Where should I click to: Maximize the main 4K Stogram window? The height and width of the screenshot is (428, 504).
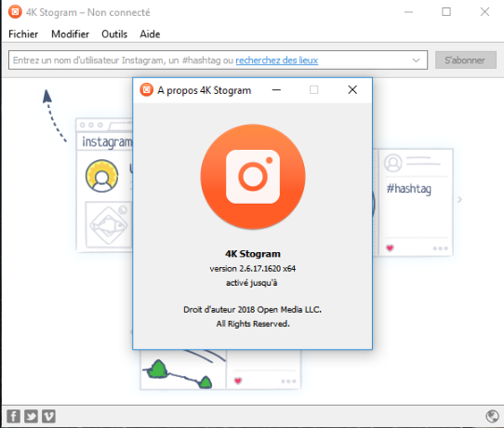tap(446, 12)
